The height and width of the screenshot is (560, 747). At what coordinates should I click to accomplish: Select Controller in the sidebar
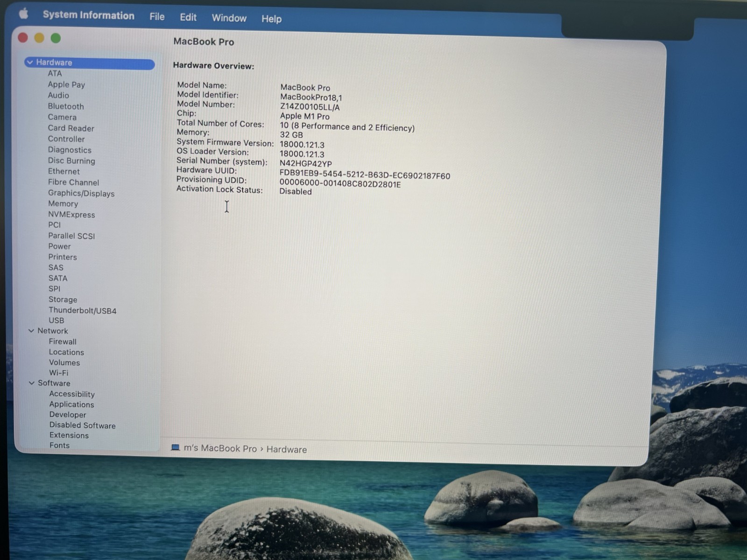pyautogui.click(x=66, y=139)
